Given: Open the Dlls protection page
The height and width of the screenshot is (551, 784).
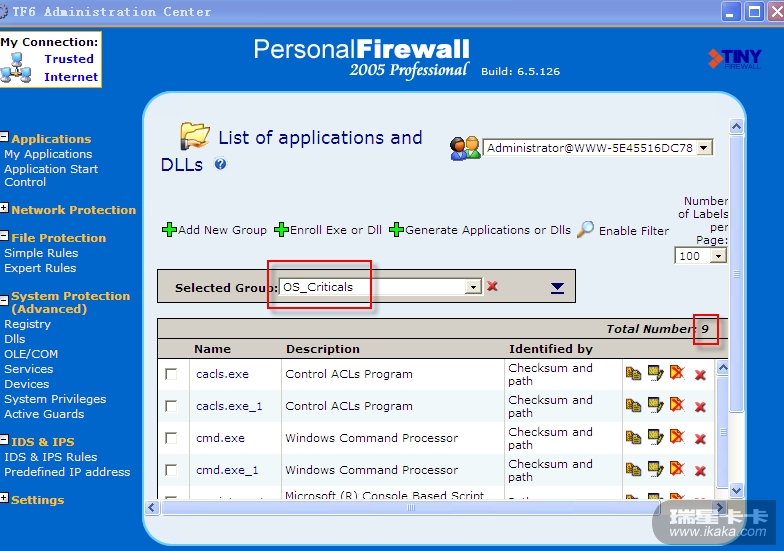Looking at the screenshot, I should tap(14, 339).
